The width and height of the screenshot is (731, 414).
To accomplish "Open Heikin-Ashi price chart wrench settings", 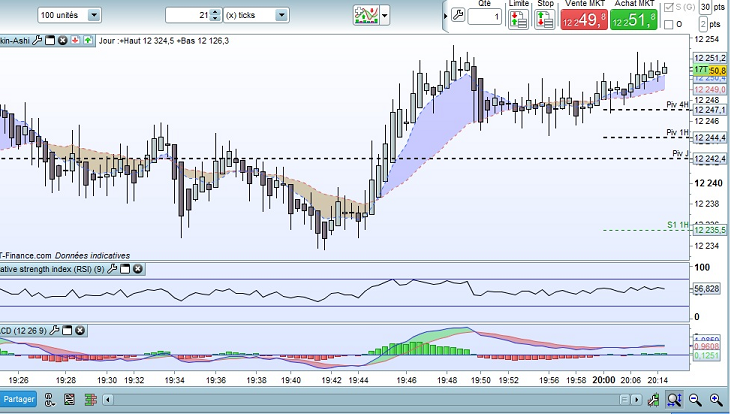I will (x=37, y=41).
